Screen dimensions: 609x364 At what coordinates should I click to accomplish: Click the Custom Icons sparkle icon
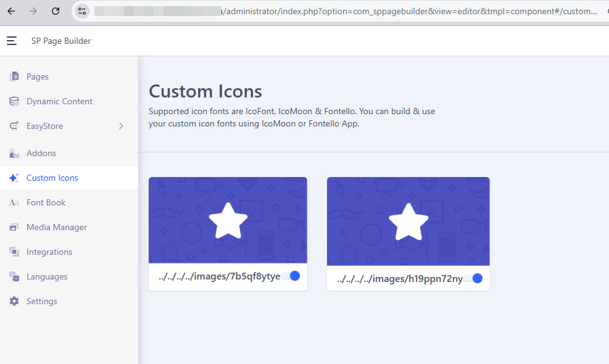14,178
